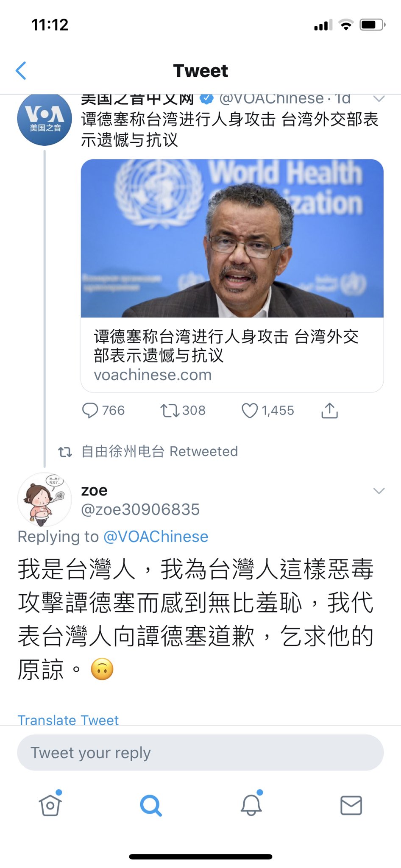The image size is (401, 868).
Task: Open zoe's profile avatar
Action: [45, 500]
